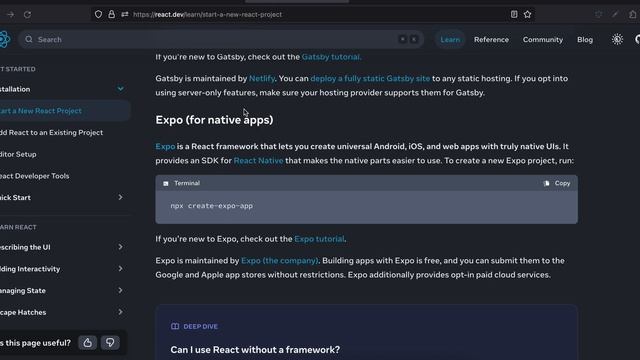Bookmark this page with star icon

point(527,14)
